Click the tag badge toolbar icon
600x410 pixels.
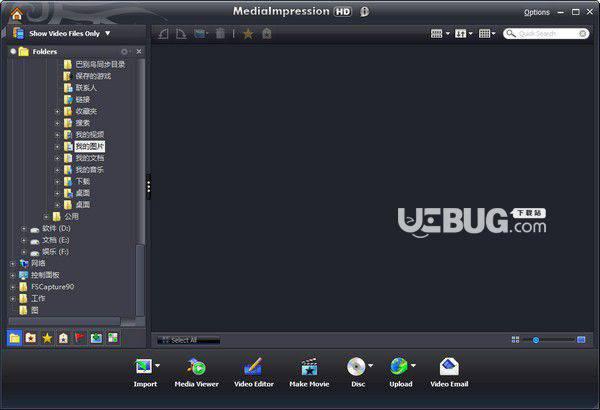pos(267,34)
